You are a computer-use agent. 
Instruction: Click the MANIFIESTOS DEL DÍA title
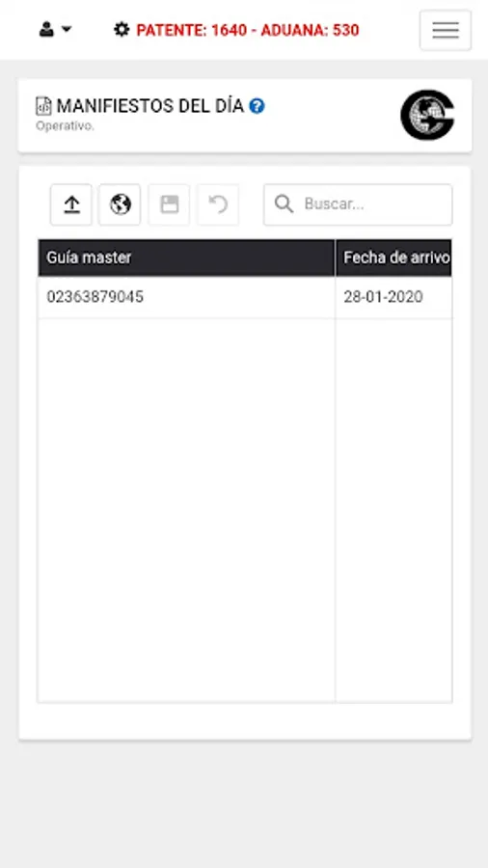149,106
